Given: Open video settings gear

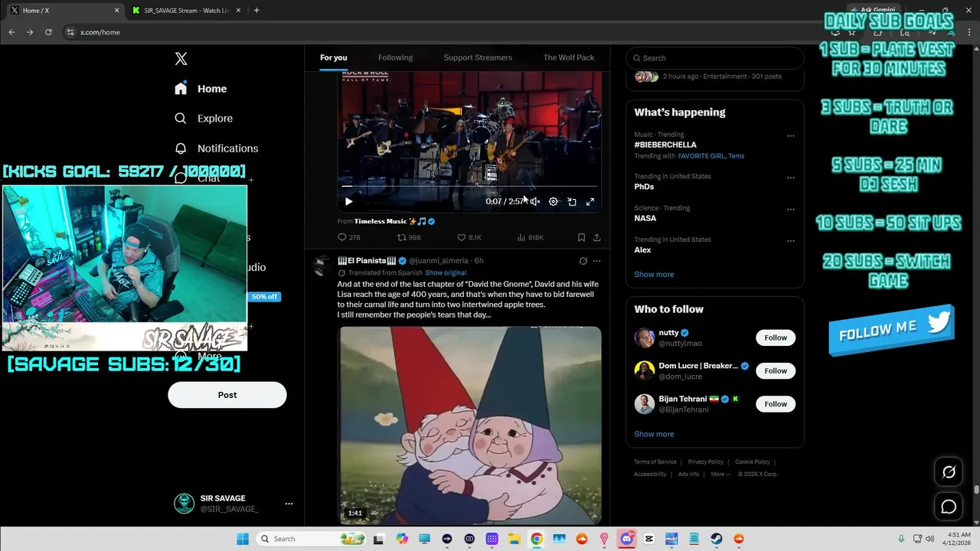Looking at the screenshot, I should click(553, 202).
